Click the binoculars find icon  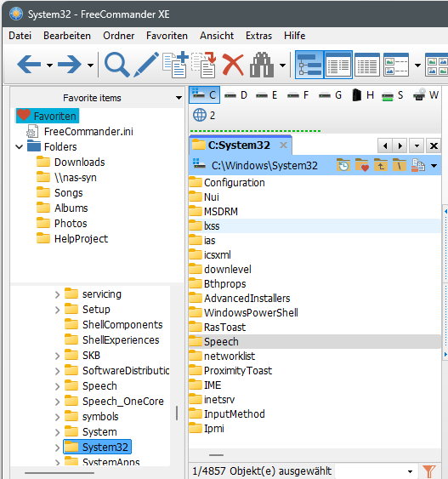(262, 65)
